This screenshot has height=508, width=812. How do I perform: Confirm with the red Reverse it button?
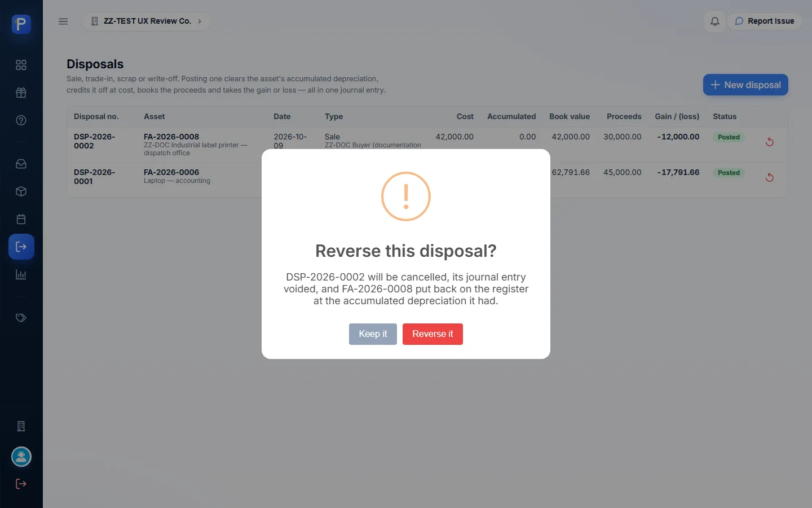[x=433, y=334]
